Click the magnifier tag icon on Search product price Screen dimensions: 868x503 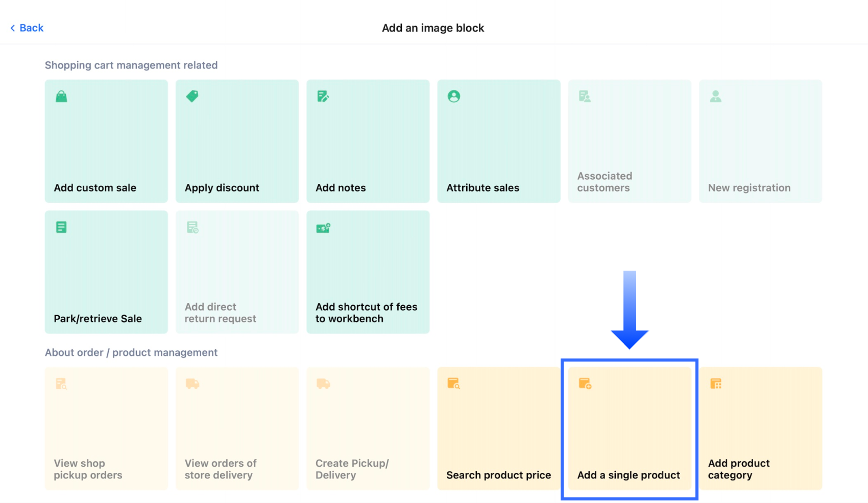pos(453,384)
